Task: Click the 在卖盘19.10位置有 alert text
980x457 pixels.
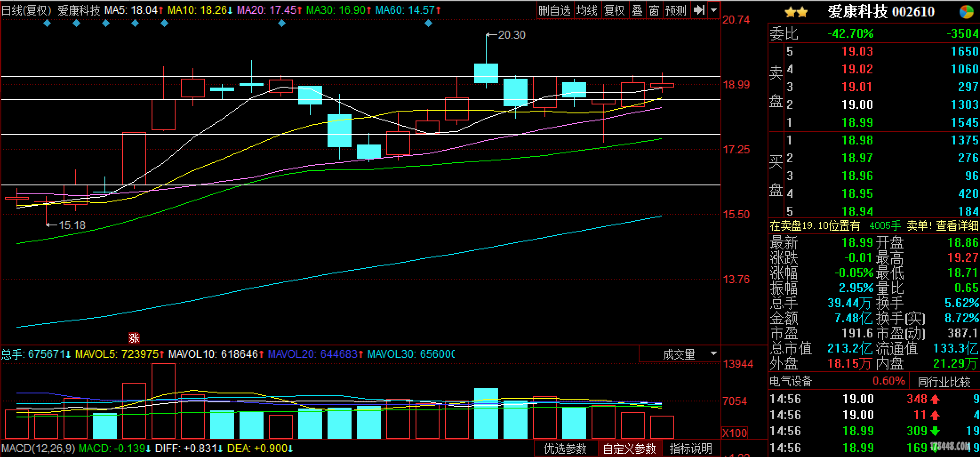Action: (x=815, y=225)
